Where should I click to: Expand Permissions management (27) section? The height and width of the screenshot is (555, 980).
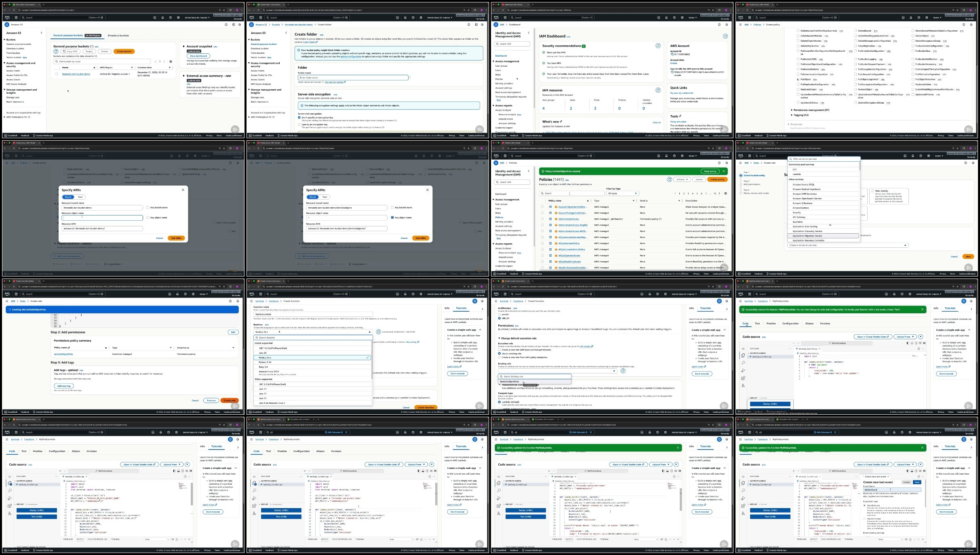click(x=792, y=110)
